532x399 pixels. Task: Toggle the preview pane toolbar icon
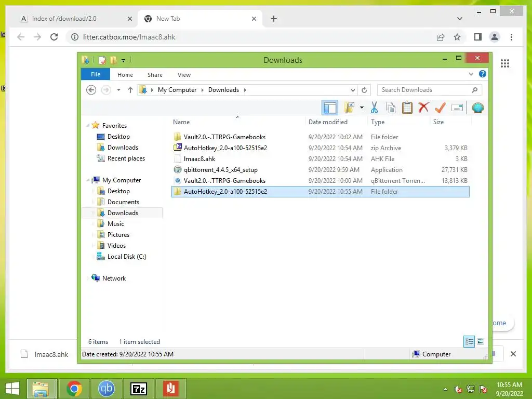[x=329, y=108]
